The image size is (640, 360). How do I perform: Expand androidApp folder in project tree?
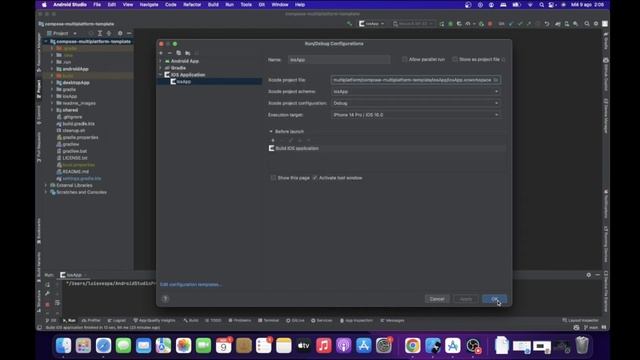pos(52,69)
